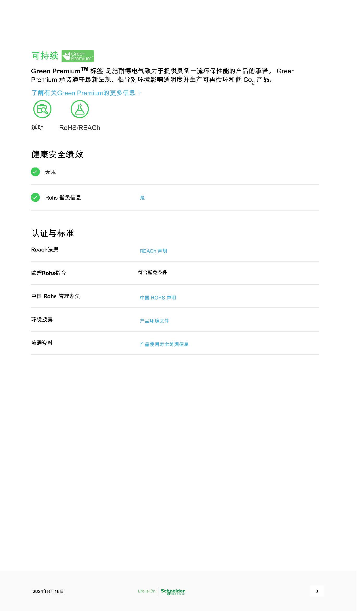The height and width of the screenshot is (611, 364).
Task: Open the 中国 ROHS 声明 link
Action: point(158,298)
